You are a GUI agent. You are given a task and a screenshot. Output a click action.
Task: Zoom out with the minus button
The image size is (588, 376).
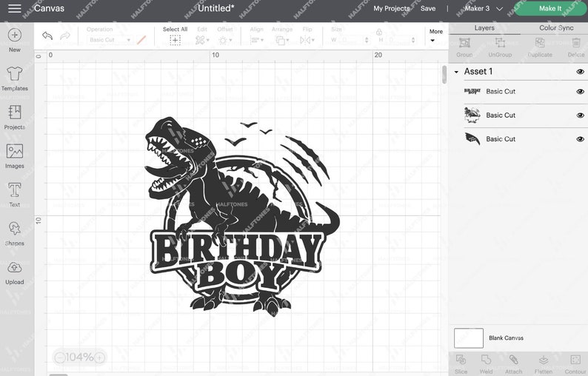[60, 357]
